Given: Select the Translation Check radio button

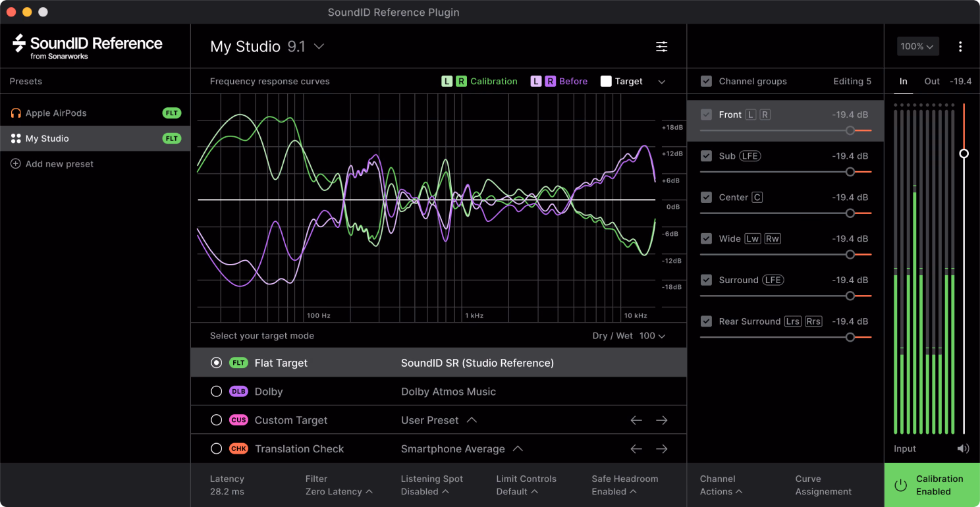Looking at the screenshot, I should tap(216, 449).
